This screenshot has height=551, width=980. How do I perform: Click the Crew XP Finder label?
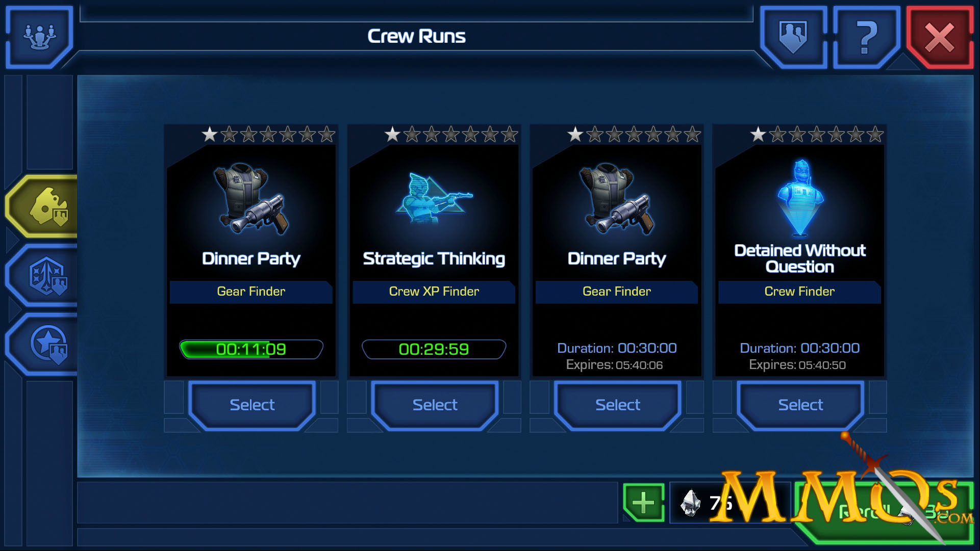coord(434,292)
